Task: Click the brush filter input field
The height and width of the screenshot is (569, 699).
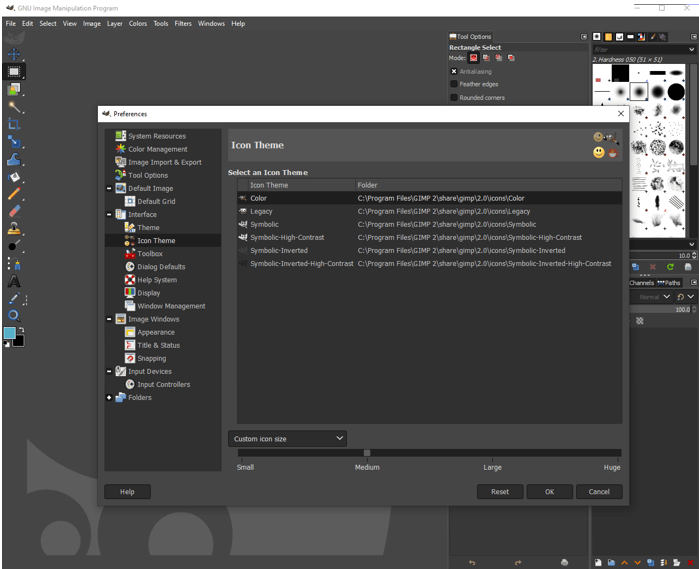Action: pyautogui.click(x=639, y=49)
